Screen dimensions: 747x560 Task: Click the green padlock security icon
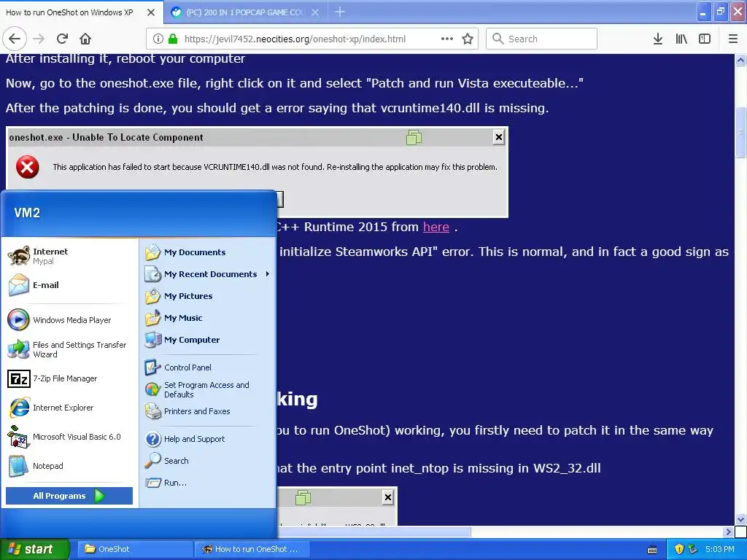tap(173, 39)
